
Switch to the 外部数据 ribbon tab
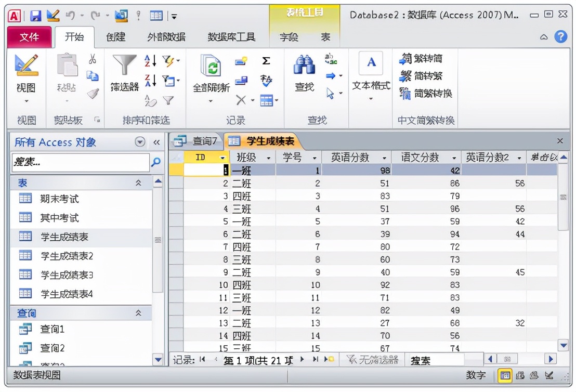tap(166, 37)
